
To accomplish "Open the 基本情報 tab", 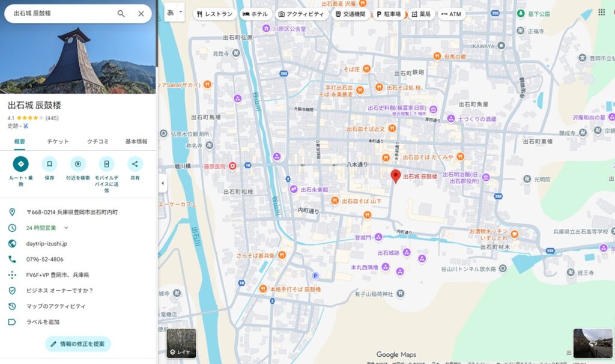I will point(136,142).
